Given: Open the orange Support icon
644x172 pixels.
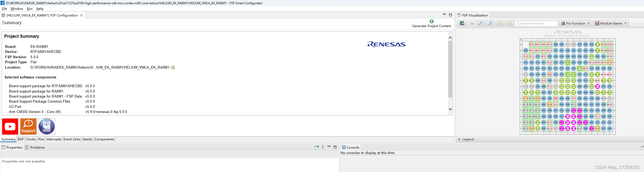Looking at the screenshot, I should click(x=28, y=127).
